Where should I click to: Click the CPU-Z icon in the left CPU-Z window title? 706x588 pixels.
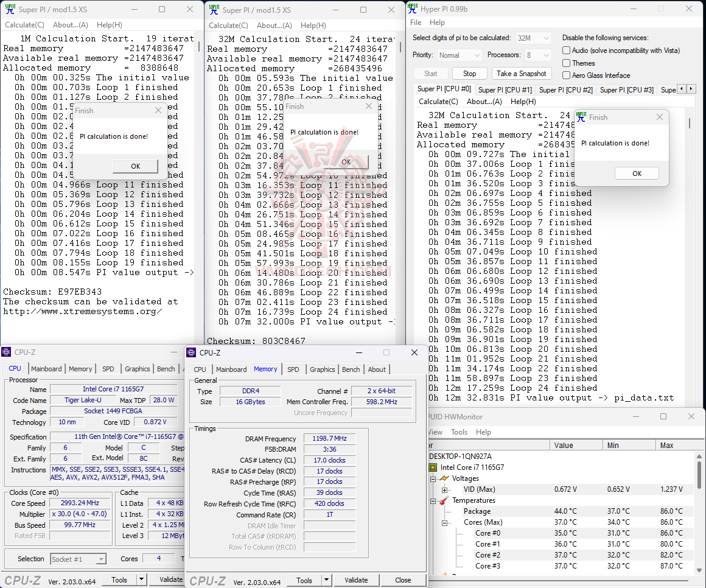[6, 352]
